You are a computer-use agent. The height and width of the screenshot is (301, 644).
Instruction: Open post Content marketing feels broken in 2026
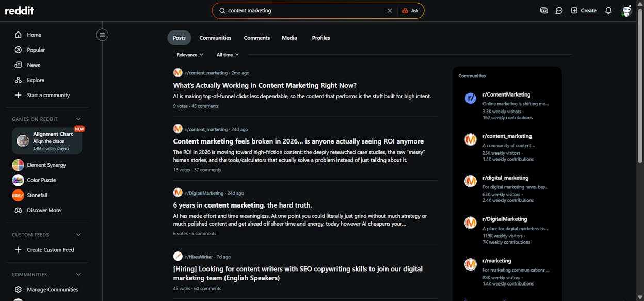pyautogui.click(x=298, y=141)
